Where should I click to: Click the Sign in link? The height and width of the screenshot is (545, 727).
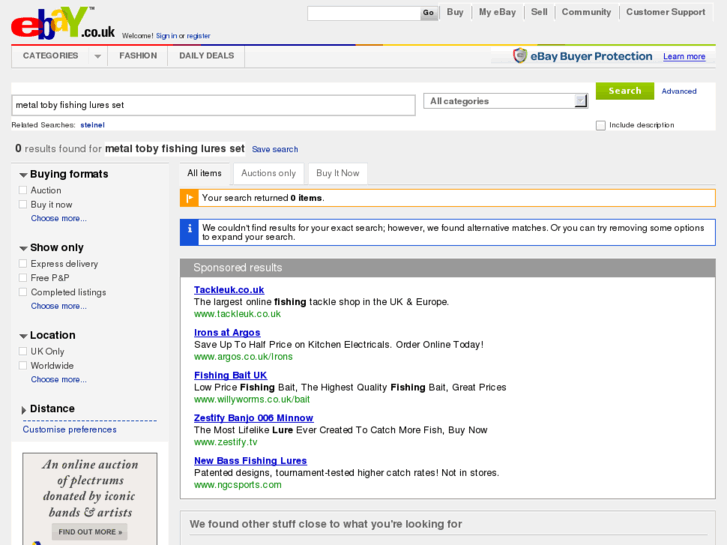pyautogui.click(x=166, y=36)
